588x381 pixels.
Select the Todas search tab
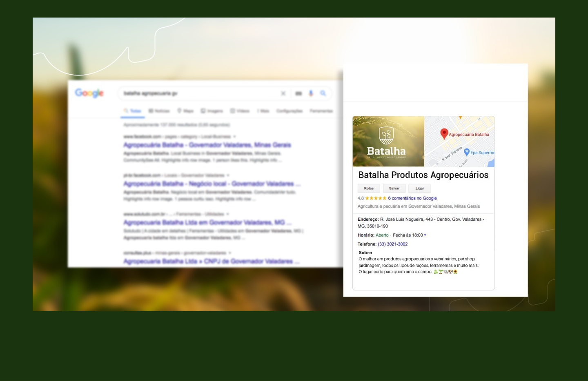(132, 111)
